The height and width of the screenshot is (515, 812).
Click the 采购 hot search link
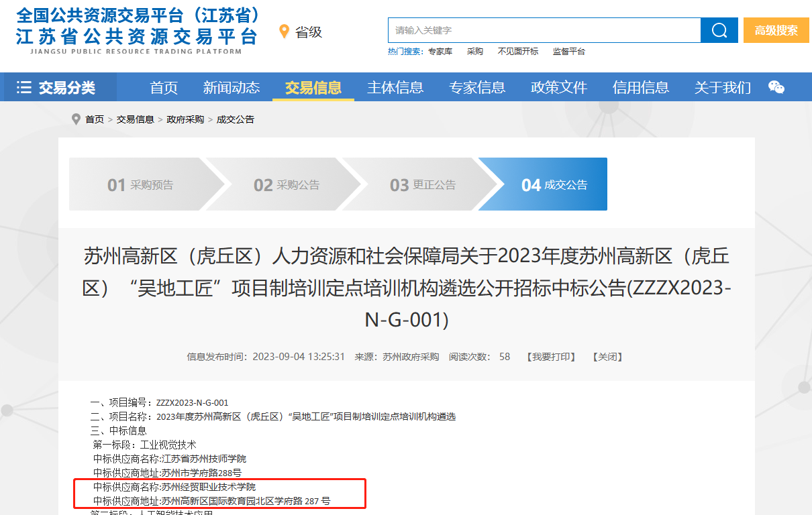pos(475,52)
